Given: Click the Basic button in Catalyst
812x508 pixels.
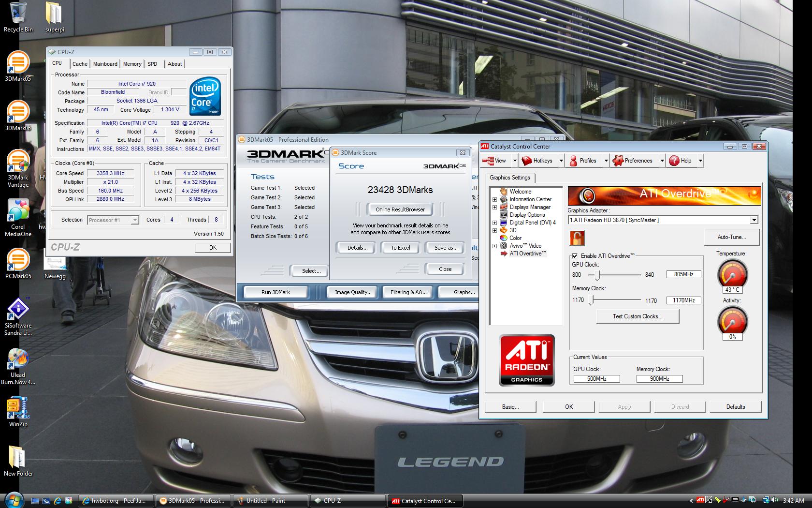Looking at the screenshot, I should coord(510,407).
